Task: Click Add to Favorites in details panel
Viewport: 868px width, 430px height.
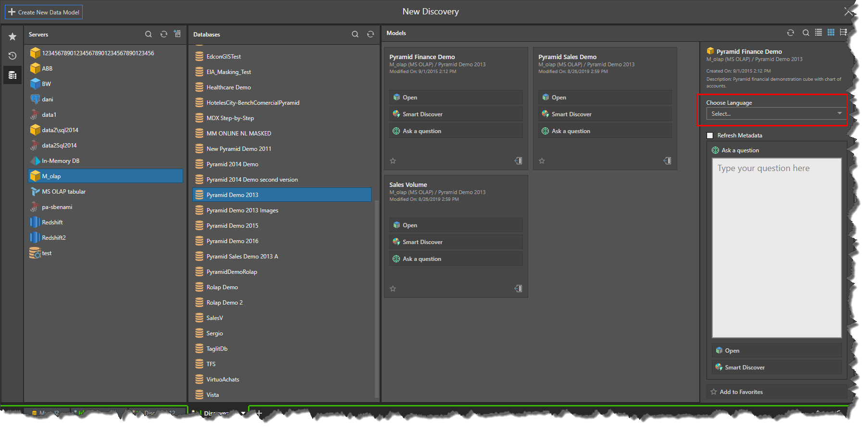Action: point(741,392)
